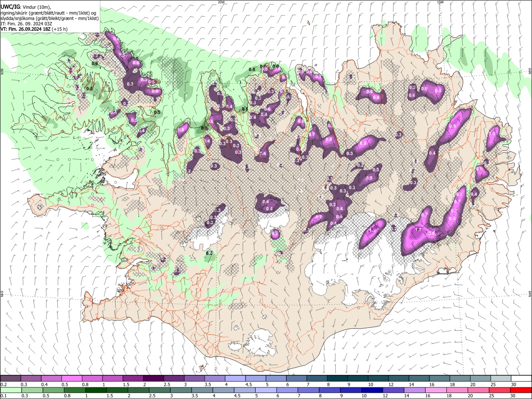This screenshot has width=532, height=399.
Task: Click the 'IT: Fim. 26. 09. 2024 03Z' line
Action: pos(27,24)
